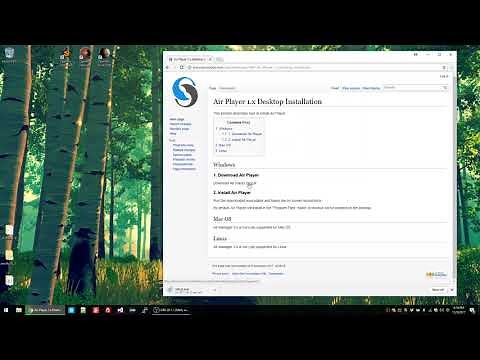Open Special pages in tools

click(x=182, y=155)
